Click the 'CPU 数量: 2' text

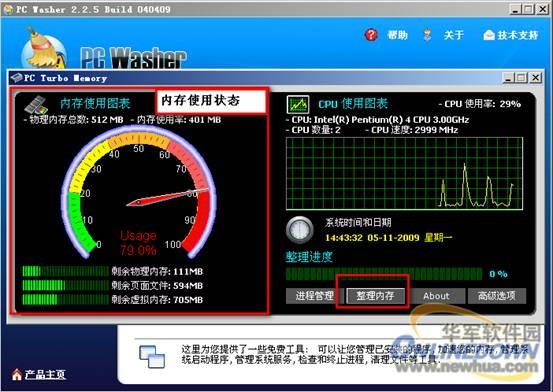point(313,130)
